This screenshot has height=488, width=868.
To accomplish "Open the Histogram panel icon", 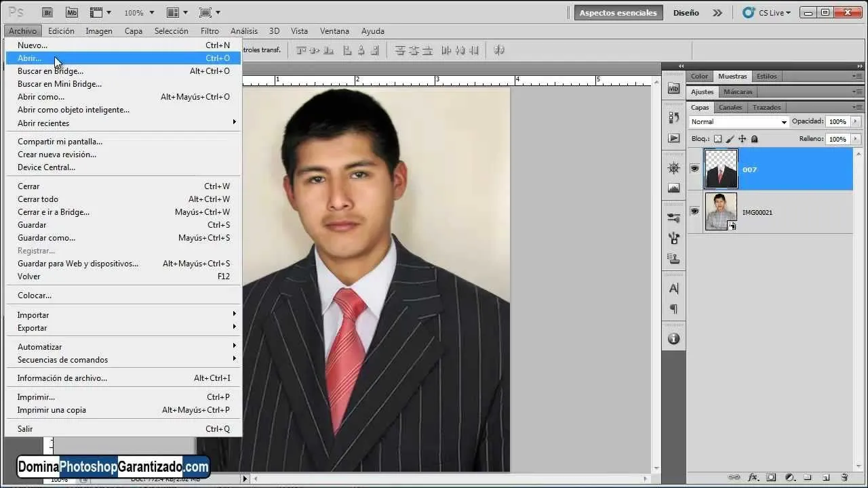I will tap(673, 188).
